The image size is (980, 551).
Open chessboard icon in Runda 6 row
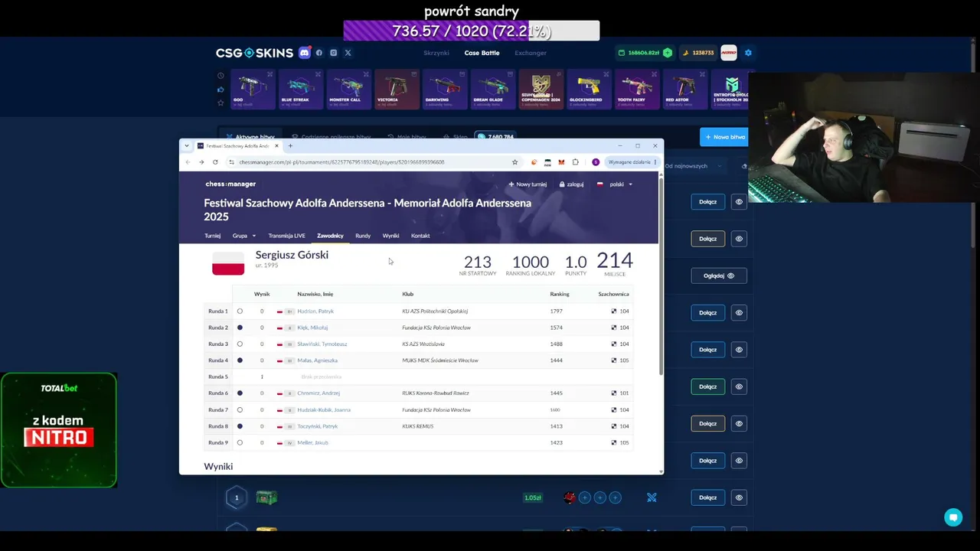614,393
